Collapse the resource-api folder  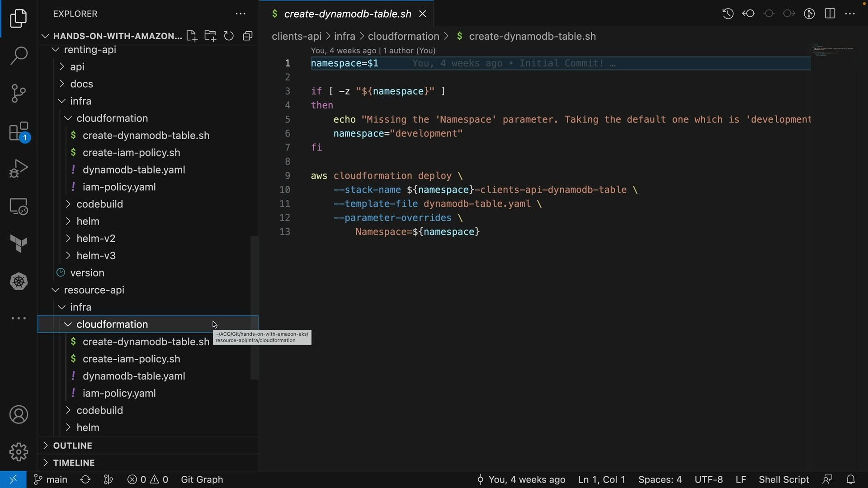click(x=94, y=290)
